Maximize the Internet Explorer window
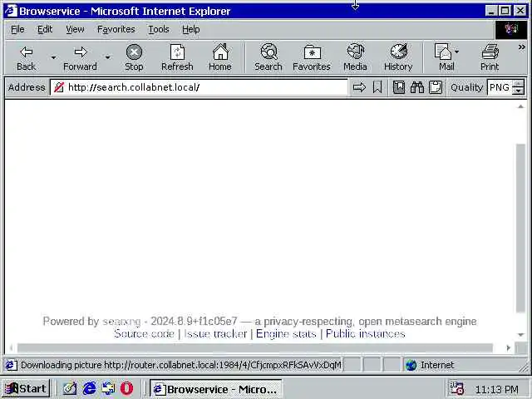532x399 pixels. point(505,11)
